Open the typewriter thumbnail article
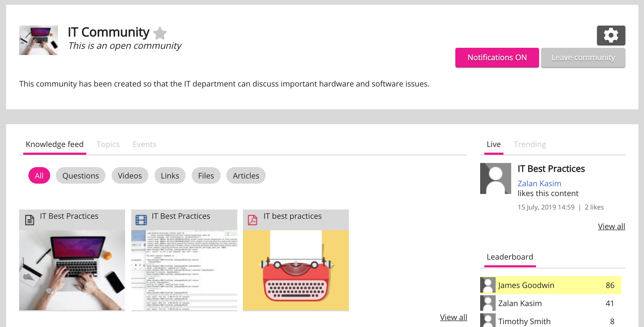This screenshot has height=327, width=644. coord(296,270)
